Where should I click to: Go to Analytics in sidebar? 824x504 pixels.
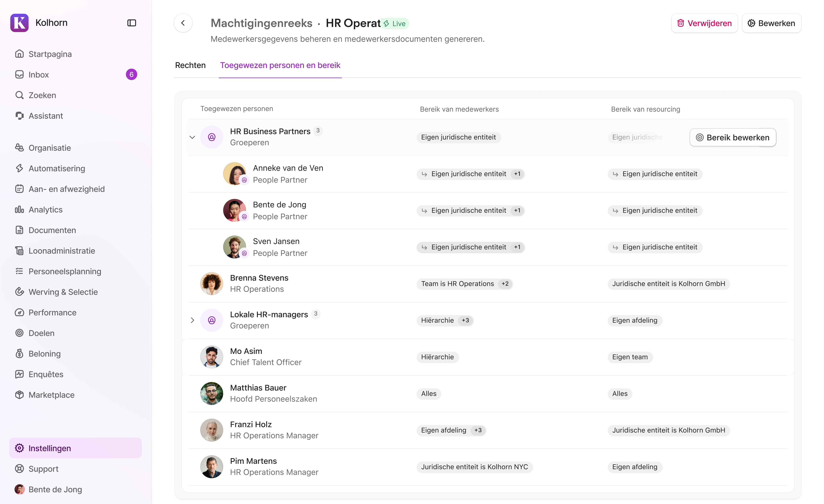click(46, 209)
